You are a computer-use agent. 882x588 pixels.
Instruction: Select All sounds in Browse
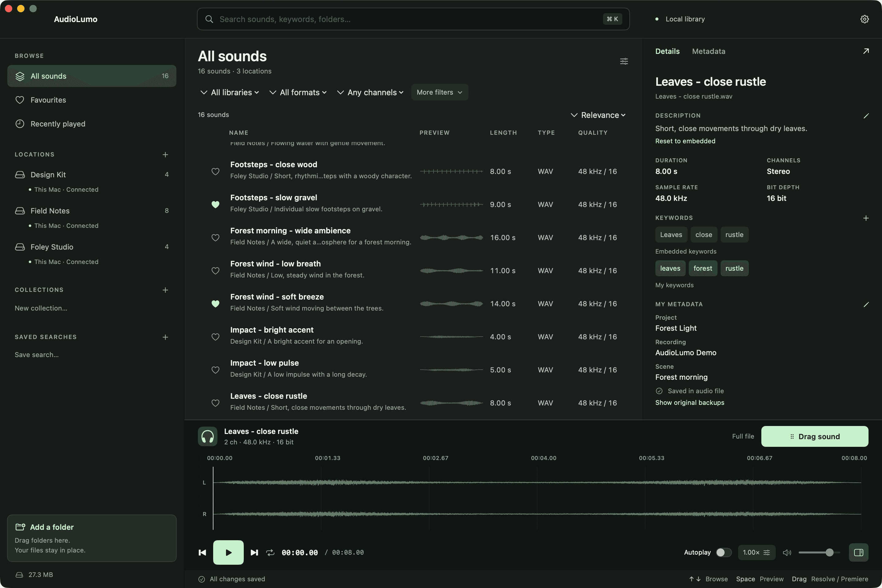[x=92, y=76]
